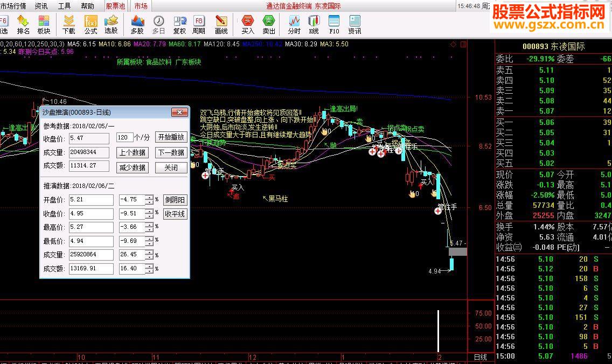Open the 排名 ranking toolbar icon

click(23, 25)
